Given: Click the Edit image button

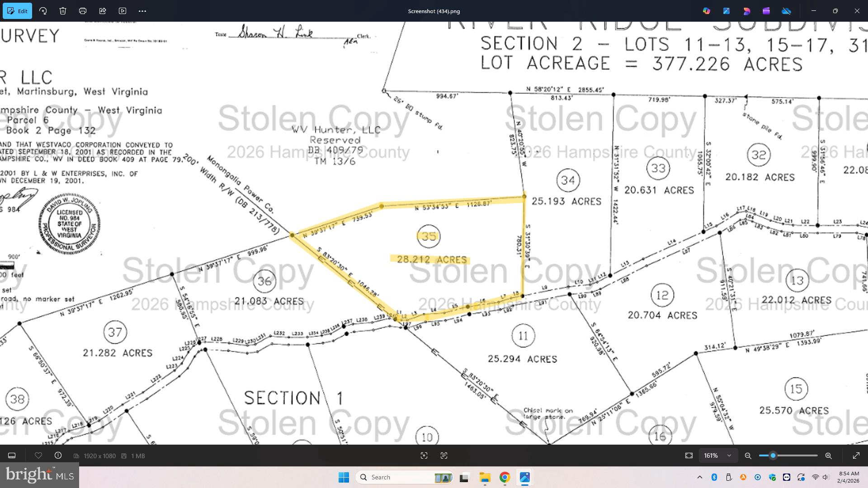Looking at the screenshot, I should [18, 11].
